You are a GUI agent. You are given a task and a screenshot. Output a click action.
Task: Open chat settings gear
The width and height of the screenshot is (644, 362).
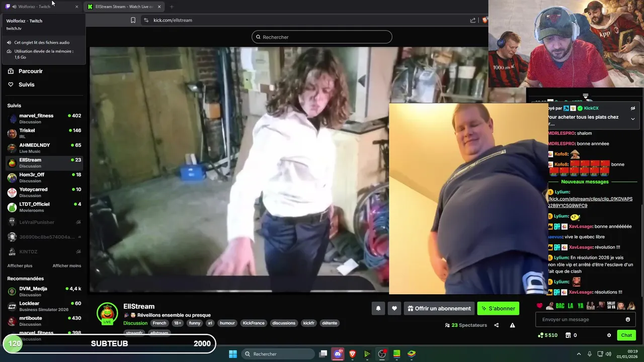click(609, 335)
